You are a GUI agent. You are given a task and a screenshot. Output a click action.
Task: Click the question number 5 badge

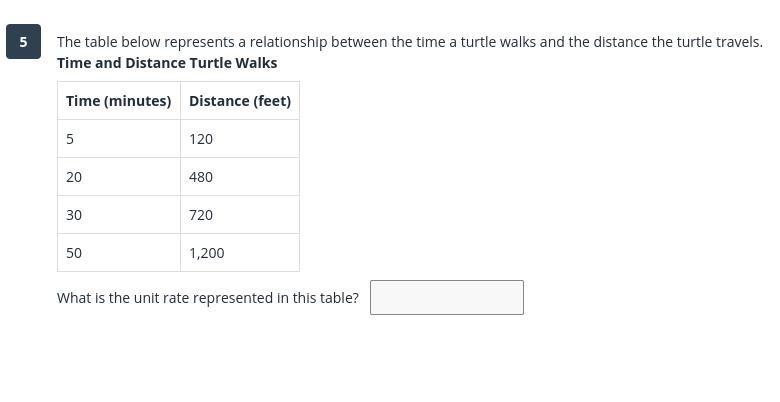[x=23, y=42]
